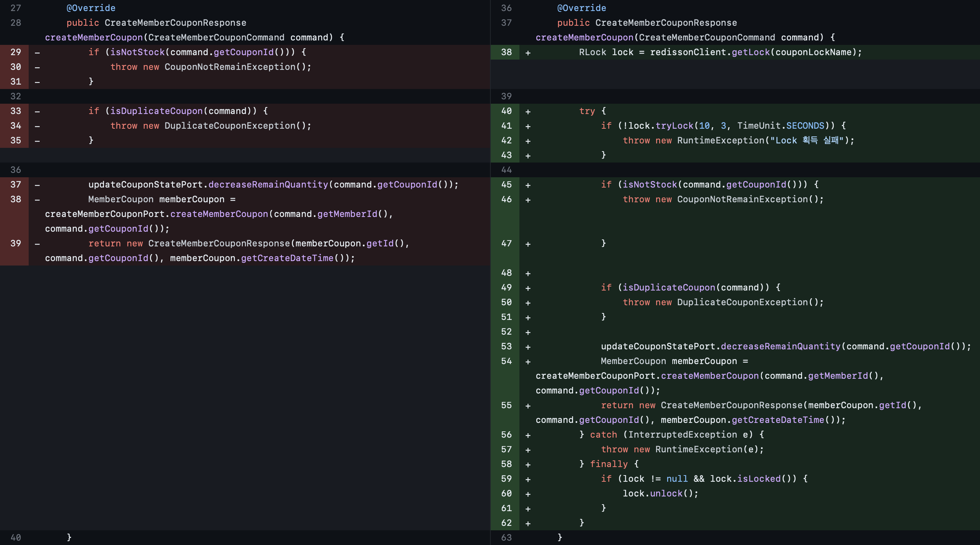Click the minus marker beside line 33
The width and height of the screenshot is (980, 545).
coord(37,111)
